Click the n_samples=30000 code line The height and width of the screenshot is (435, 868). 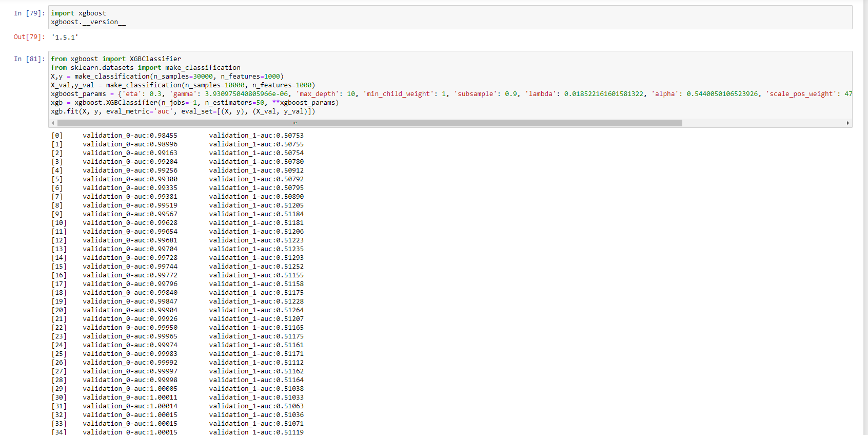[167, 77]
